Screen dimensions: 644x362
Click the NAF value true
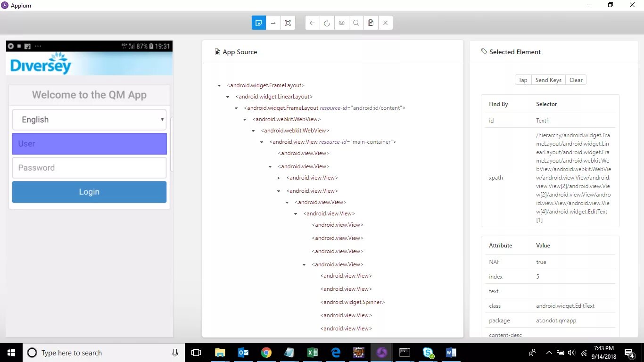[541, 262]
